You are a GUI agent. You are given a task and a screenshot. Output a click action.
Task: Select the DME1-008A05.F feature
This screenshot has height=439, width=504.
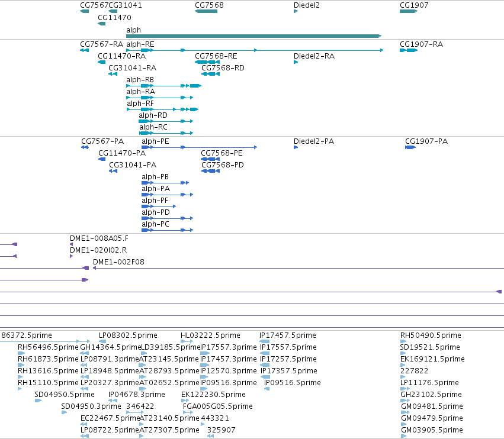click(x=71, y=244)
